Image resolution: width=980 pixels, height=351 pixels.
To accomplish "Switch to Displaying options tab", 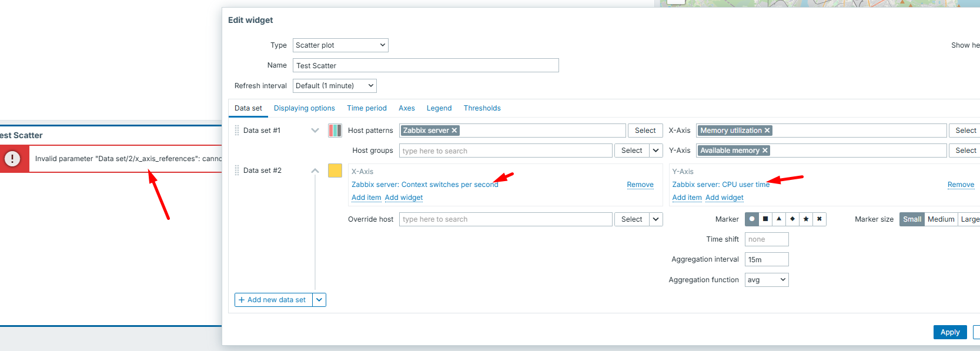I will tap(304, 108).
